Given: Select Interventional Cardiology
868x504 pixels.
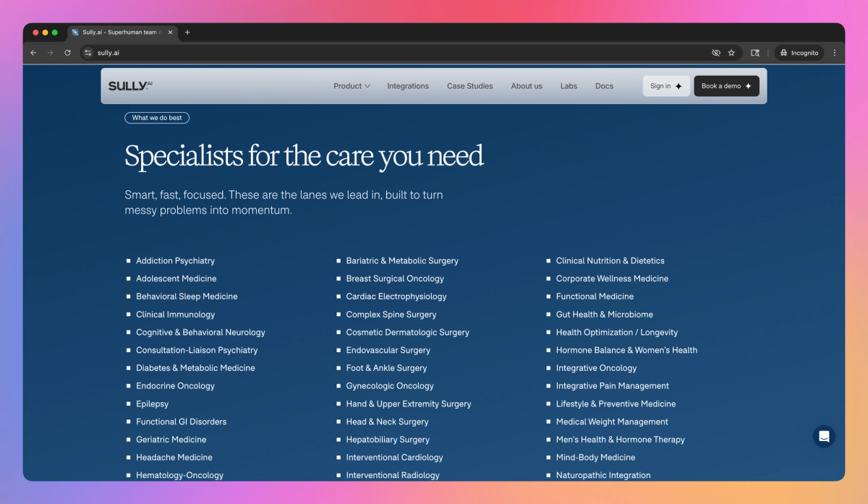Looking at the screenshot, I should [395, 458].
